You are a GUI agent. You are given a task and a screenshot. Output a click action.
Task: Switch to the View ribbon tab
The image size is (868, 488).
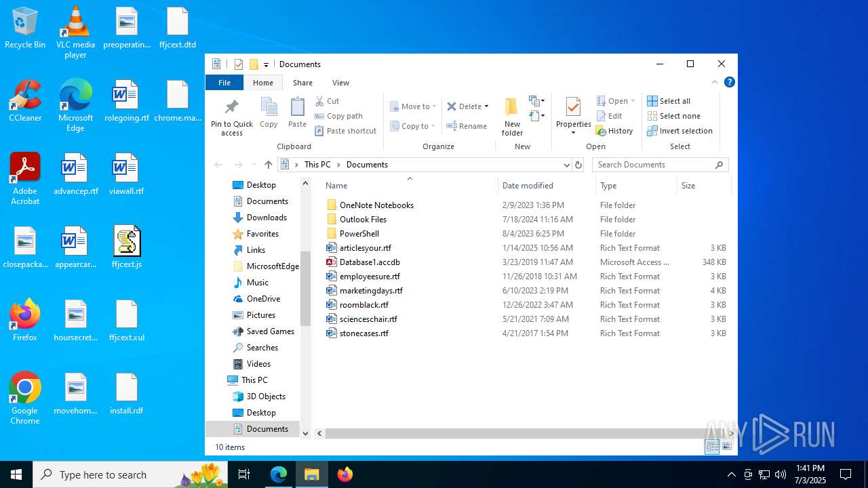(x=340, y=83)
